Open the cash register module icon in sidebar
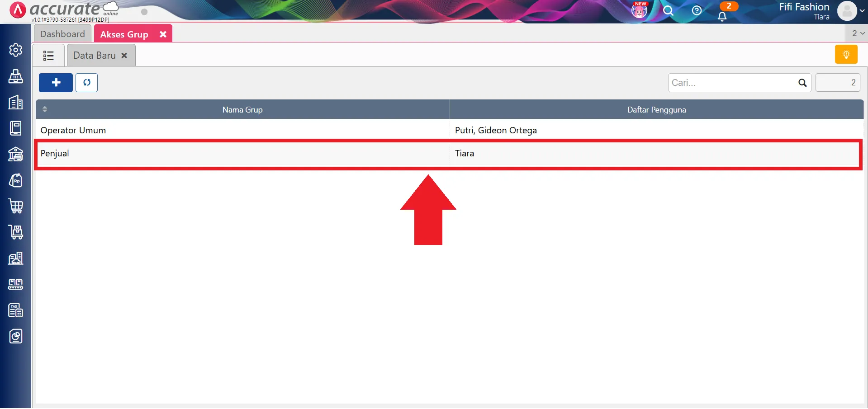Image resolution: width=868 pixels, height=409 pixels. pyautogui.click(x=16, y=76)
